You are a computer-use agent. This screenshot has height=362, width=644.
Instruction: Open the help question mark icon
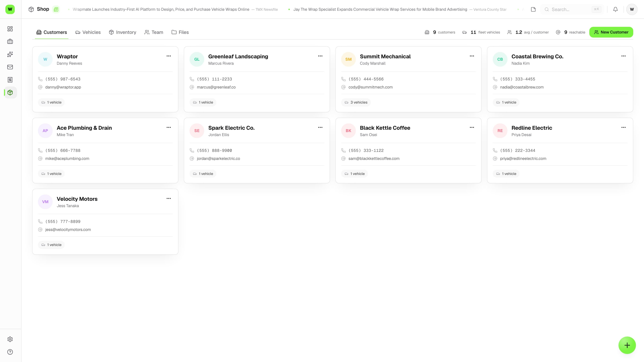point(10,352)
